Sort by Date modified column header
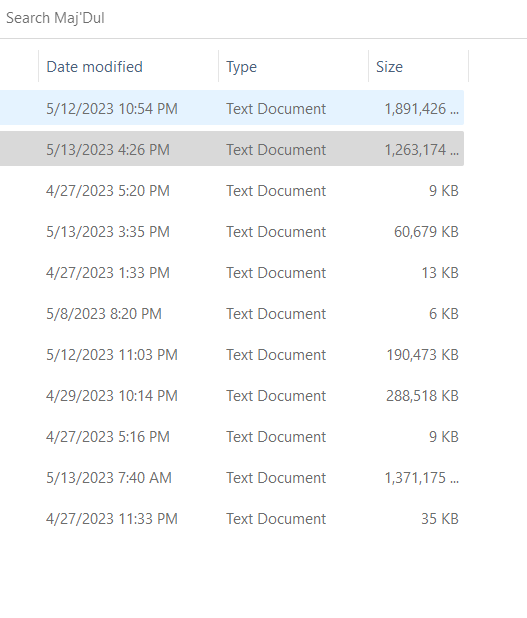Screen dimensions: 527x618 click(x=128, y=67)
